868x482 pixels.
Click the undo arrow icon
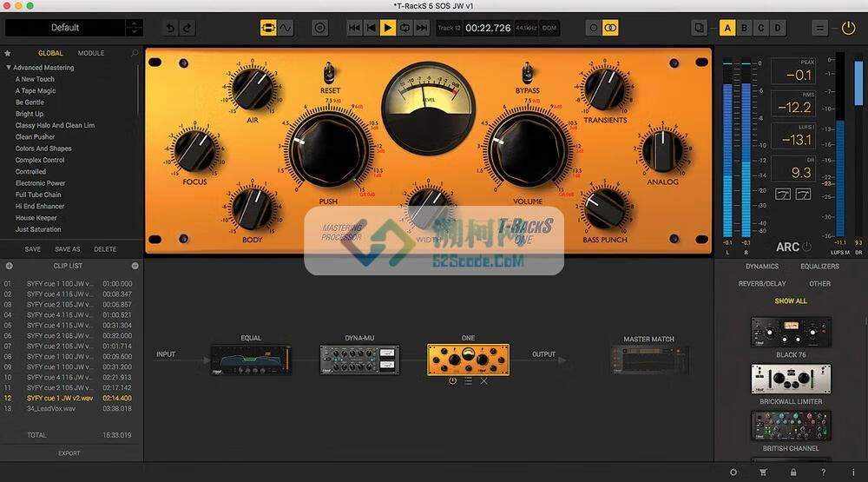tap(170, 28)
